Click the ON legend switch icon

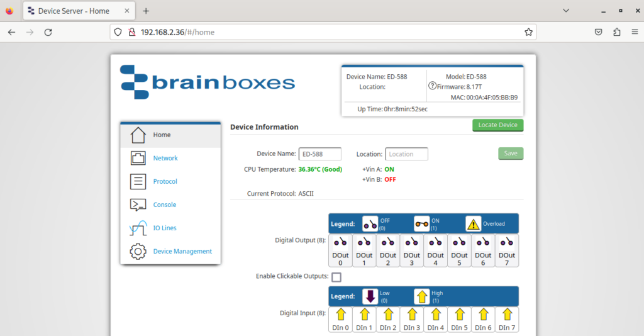pos(421,224)
